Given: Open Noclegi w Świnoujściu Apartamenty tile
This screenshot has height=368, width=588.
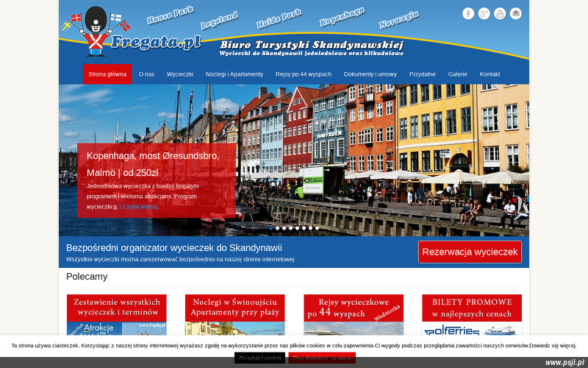Looking at the screenshot, I should click(x=234, y=315).
